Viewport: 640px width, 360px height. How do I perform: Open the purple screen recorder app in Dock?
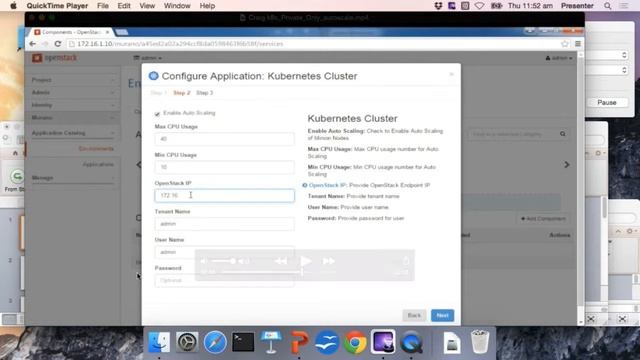pos(383,342)
